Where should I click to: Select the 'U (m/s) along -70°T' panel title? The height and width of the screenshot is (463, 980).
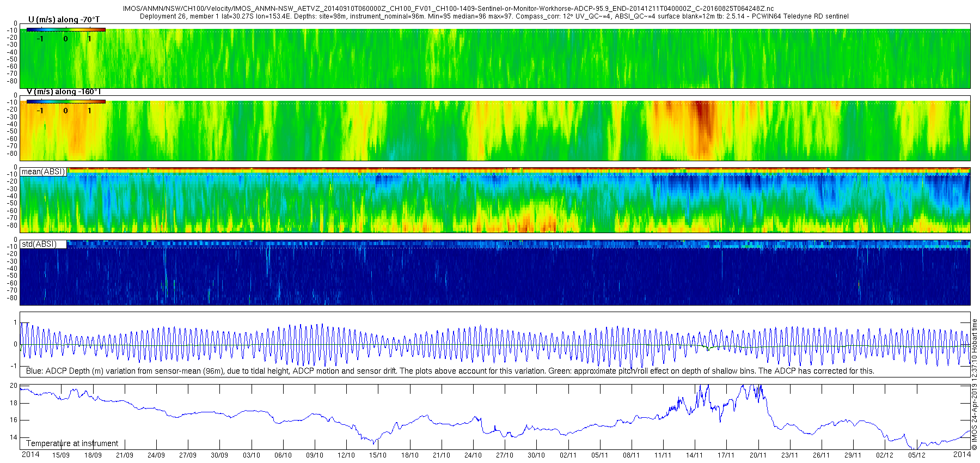64,20
